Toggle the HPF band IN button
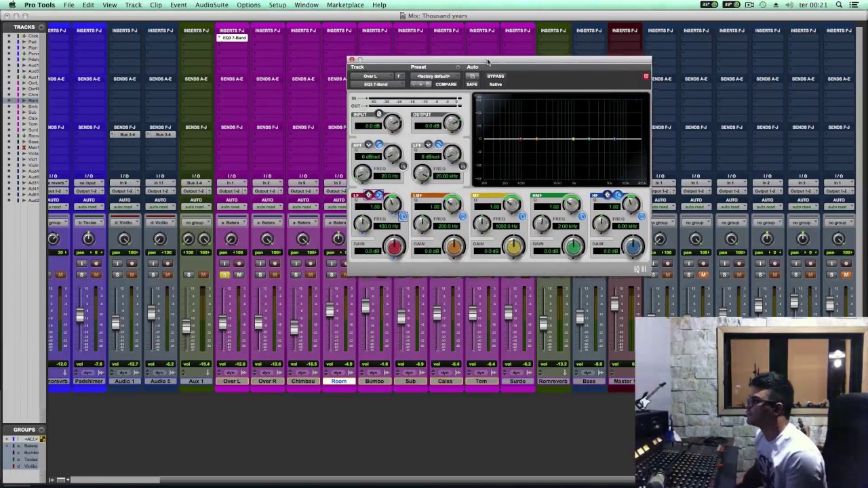 [403, 166]
